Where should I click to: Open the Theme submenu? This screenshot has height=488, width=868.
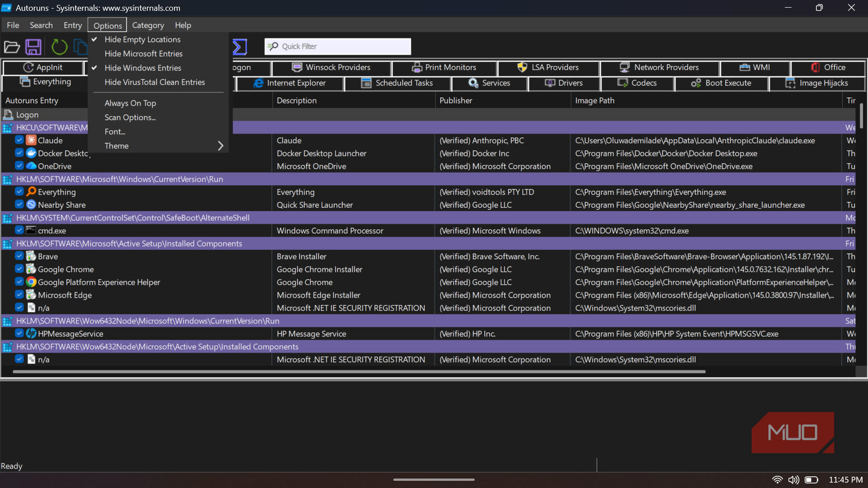(116, 146)
